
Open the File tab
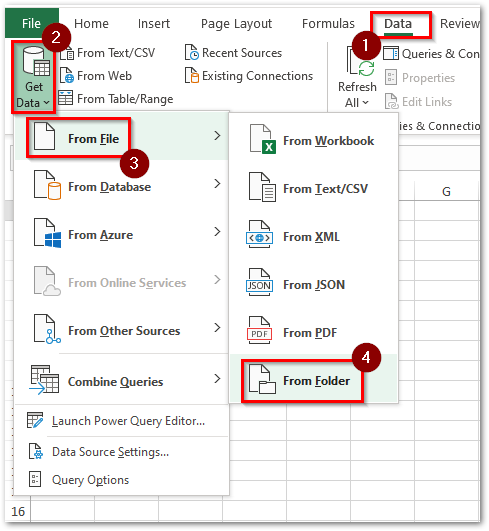31,24
